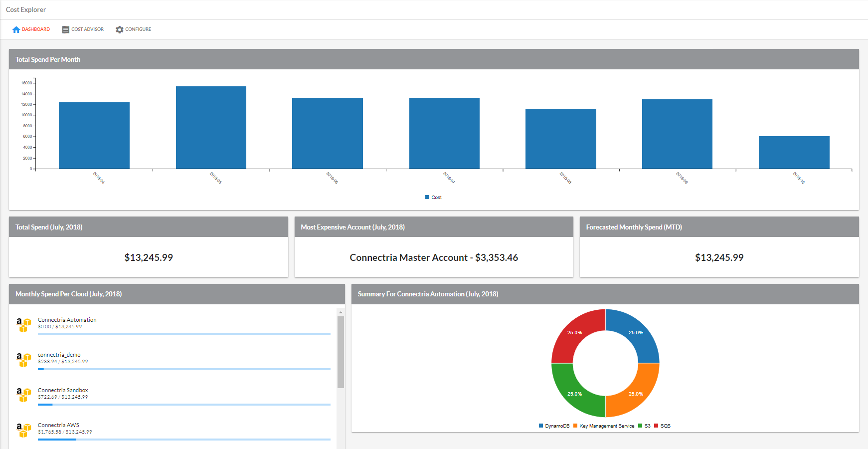Click the Summary For Connectria Automation header
Screen dimensions: 868x449
(x=605, y=294)
